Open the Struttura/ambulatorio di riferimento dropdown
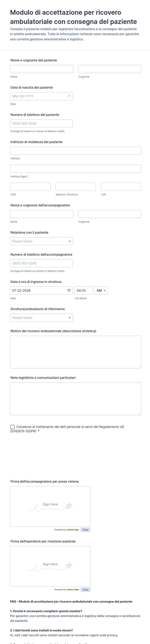The image size is (150, 644). (41, 318)
